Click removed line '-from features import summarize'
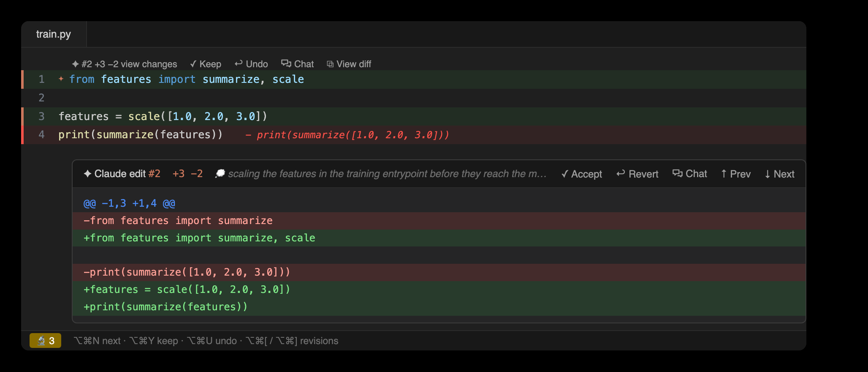Viewport: 868px width, 372px height. pos(439,221)
